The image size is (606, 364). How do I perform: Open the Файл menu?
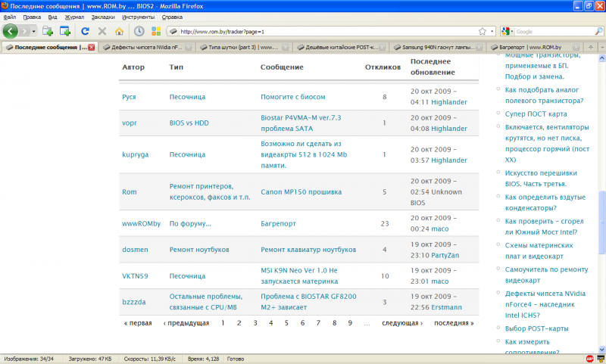10,17
